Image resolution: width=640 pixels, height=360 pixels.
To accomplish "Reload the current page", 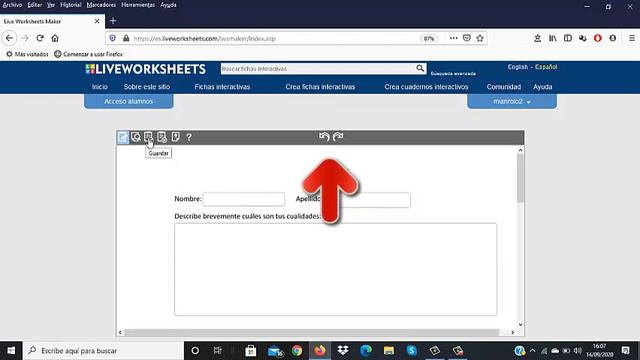I will coord(40,38).
